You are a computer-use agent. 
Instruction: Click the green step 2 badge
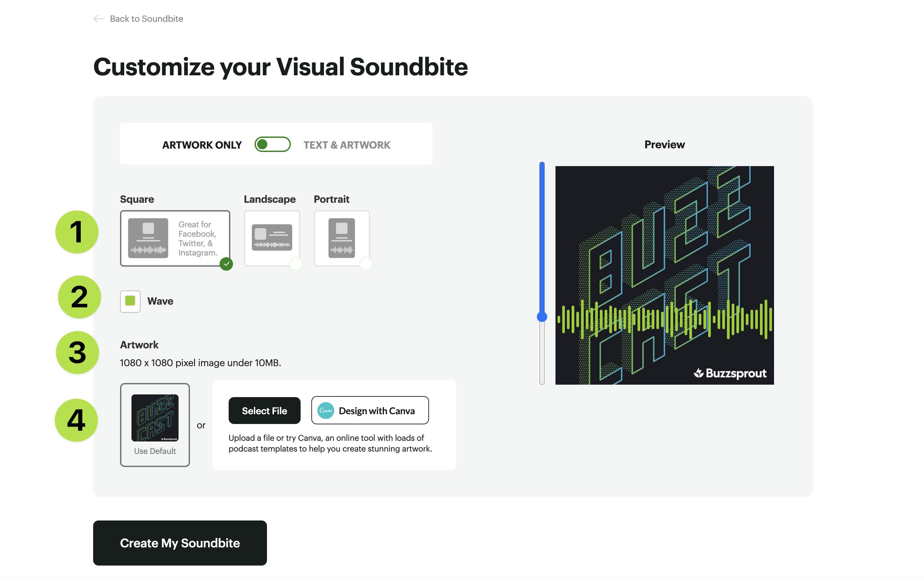click(x=79, y=297)
